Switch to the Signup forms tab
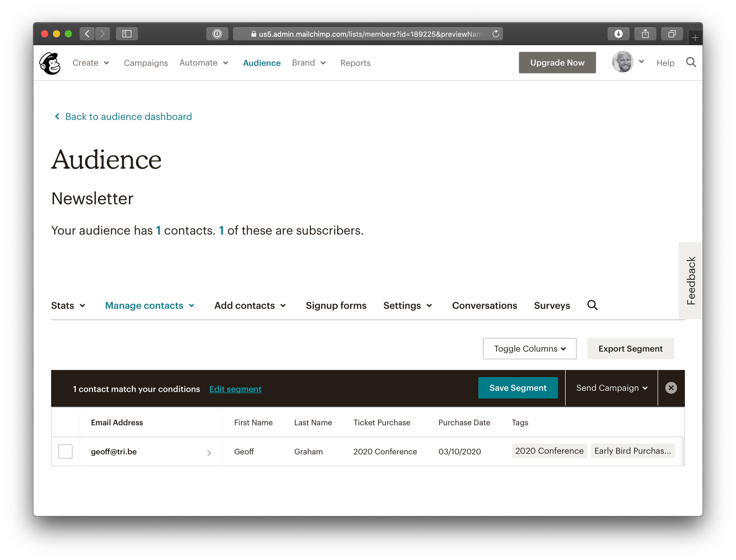 336,306
